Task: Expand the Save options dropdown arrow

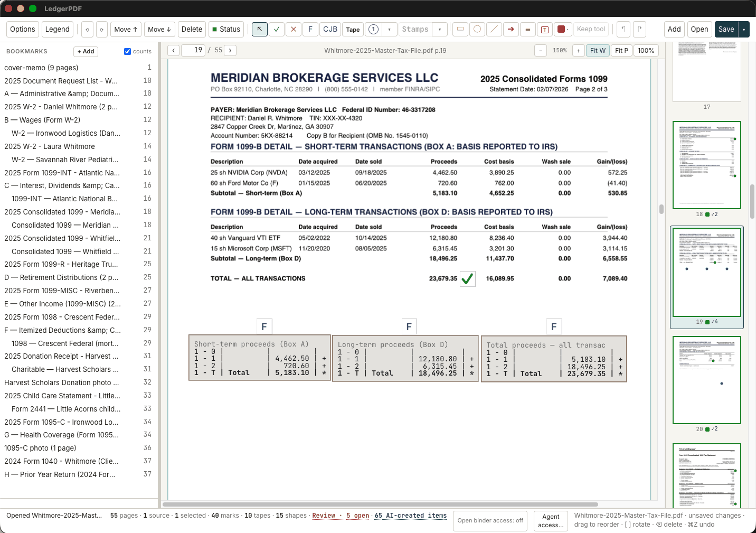Action: click(743, 29)
